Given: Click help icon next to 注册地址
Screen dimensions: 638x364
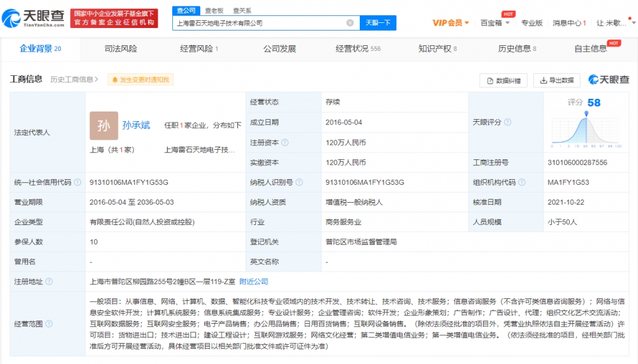Looking at the screenshot, I should point(49,281).
